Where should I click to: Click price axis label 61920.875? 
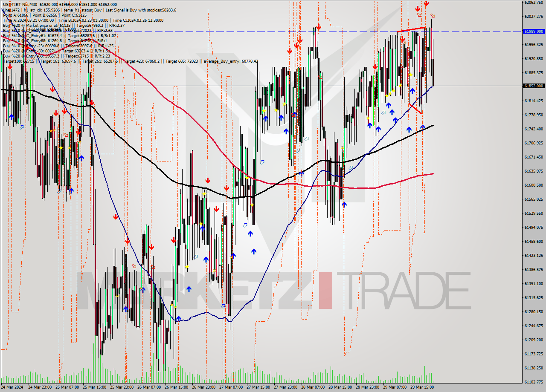pos(534,58)
